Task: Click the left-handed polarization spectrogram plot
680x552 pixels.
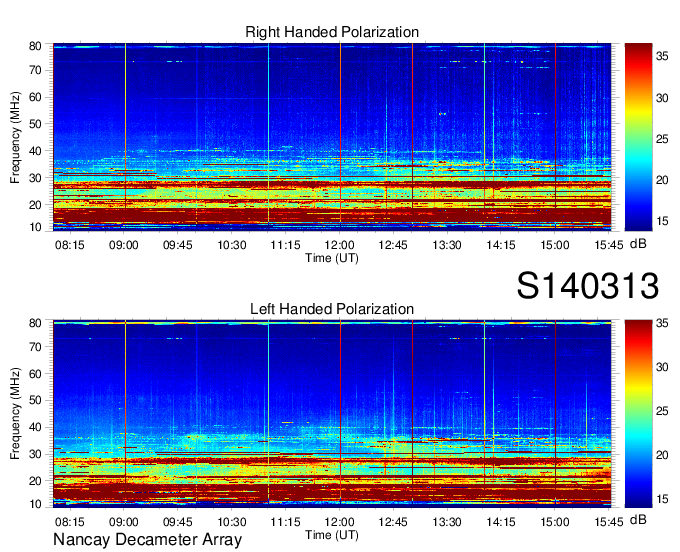Action: coord(332,414)
